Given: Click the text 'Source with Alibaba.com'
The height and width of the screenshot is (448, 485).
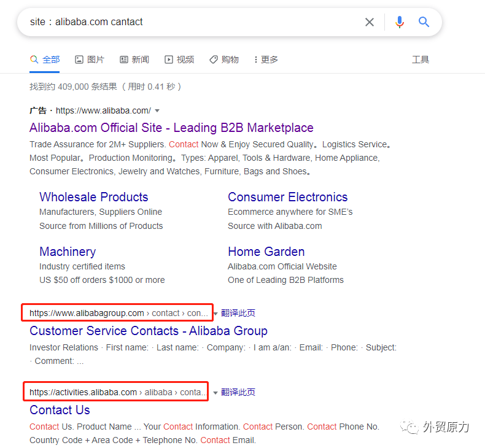Looking at the screenshot, I should [x=274, y=226].
